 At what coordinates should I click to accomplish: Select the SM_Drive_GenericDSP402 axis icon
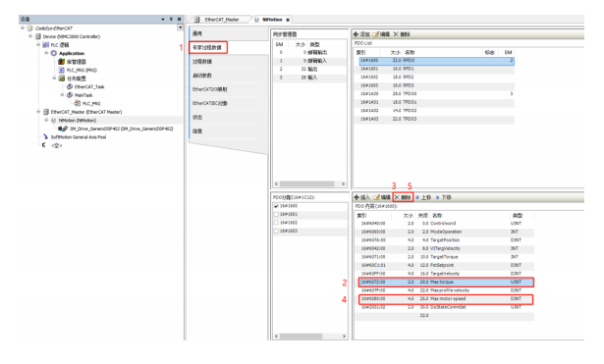pyautogui.click(x=63, y=129)
